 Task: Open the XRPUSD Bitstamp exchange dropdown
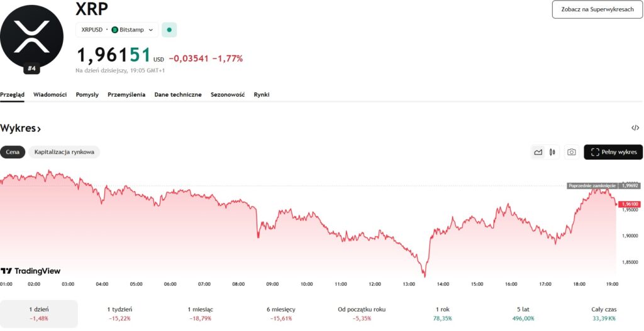point(117,30)
